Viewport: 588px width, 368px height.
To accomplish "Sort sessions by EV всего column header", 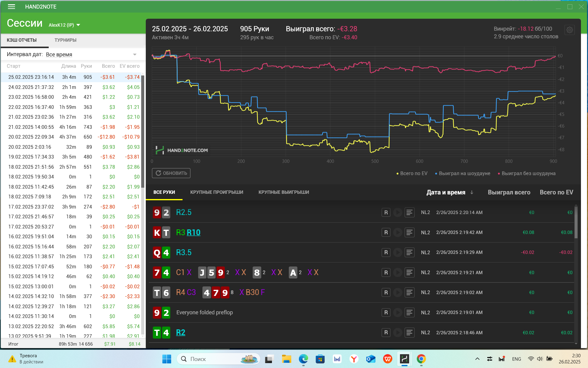I will (130, 66).
